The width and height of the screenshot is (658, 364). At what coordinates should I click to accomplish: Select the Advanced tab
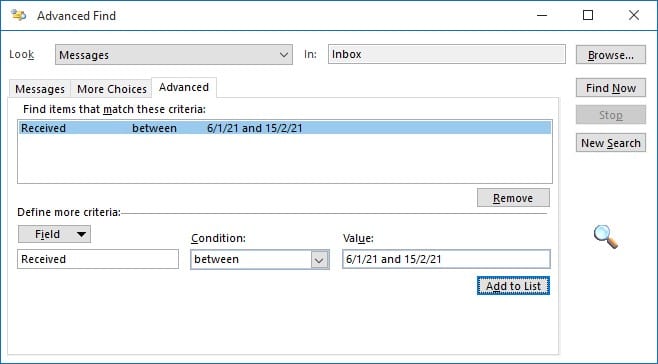click(x=184, y=87)
